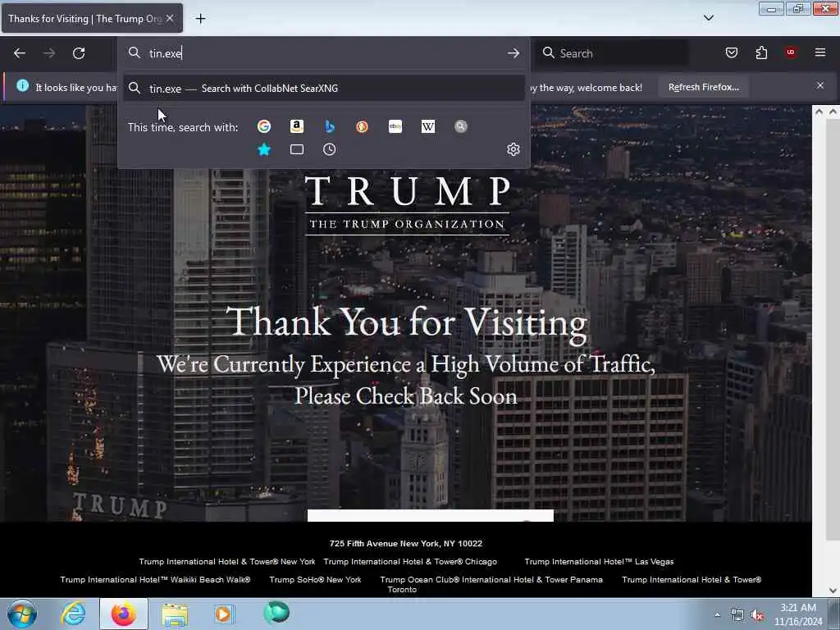Search this time with Wikipedia
This screenshot has height=630, width=840.
[x=428, y=126]
